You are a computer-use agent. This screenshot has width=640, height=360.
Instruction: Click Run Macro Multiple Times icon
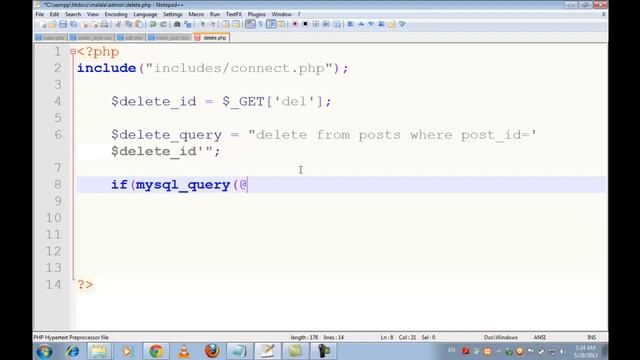(327, 24)
